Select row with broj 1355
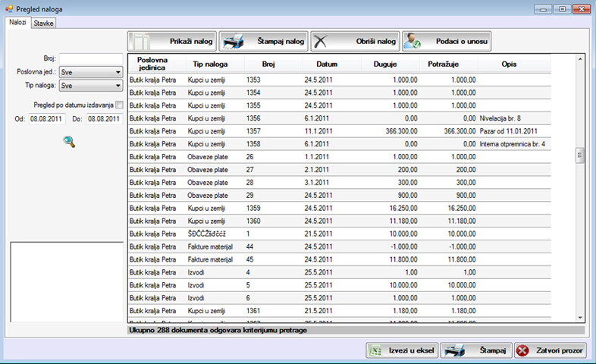The height and width of the screenshot is (364, 596). 340,105
